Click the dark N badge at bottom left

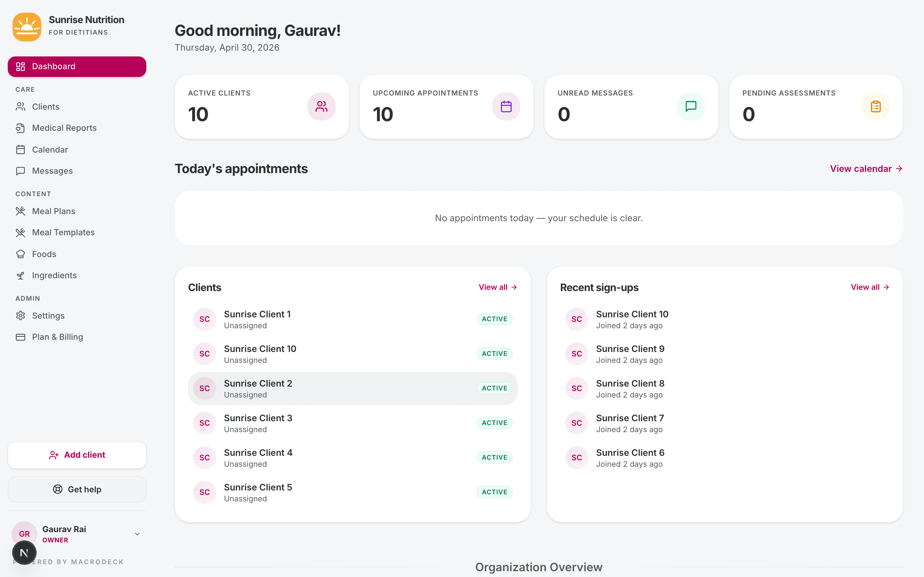(x=24, y=552)
